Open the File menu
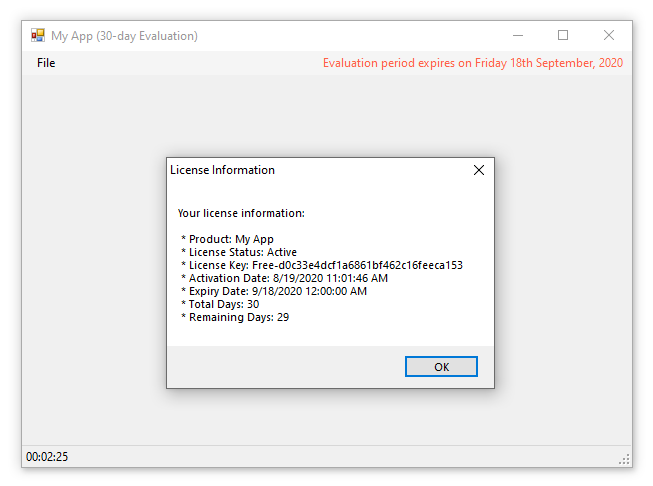The height and width of the screenshot is (486, 653). 46,63
